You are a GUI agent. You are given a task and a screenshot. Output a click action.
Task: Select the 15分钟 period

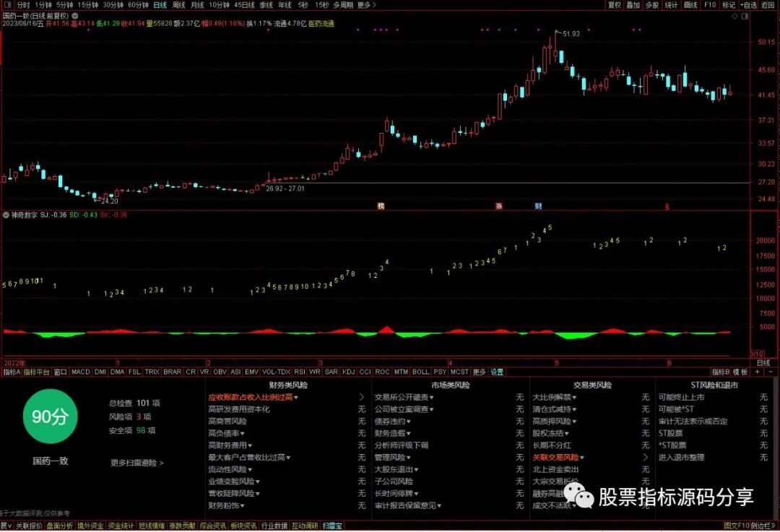pos(87,5)
